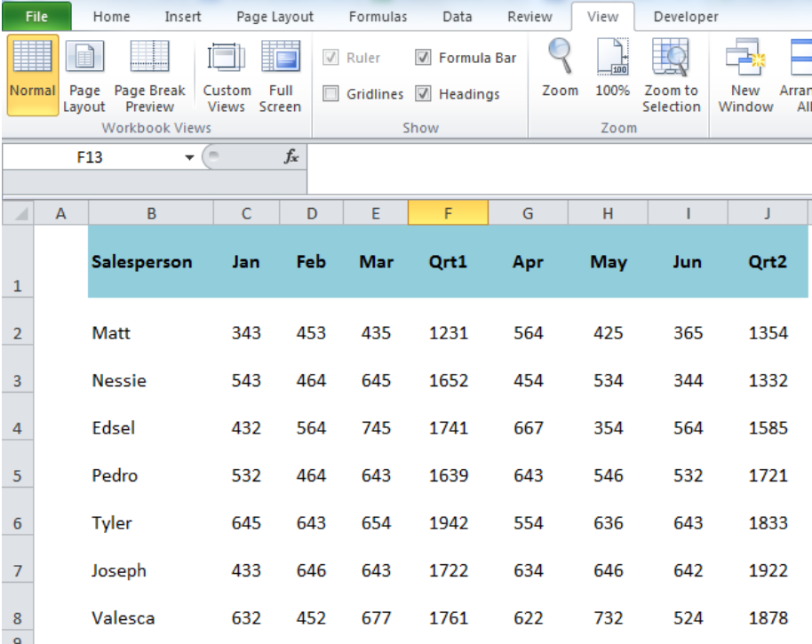812x644 pixels.
Task: Click Matt's Qrt1 total 1231
Action: 448,322
